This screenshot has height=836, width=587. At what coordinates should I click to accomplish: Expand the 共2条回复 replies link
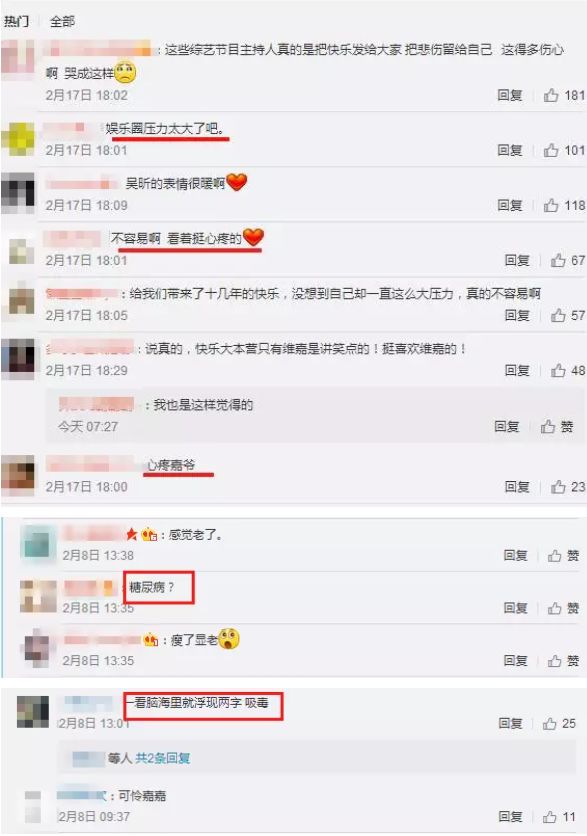click(x=162, y=758)
